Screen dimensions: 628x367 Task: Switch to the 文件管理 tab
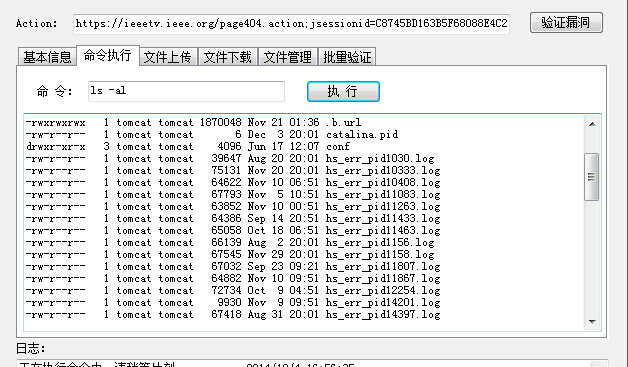click(x=288, y=57)
